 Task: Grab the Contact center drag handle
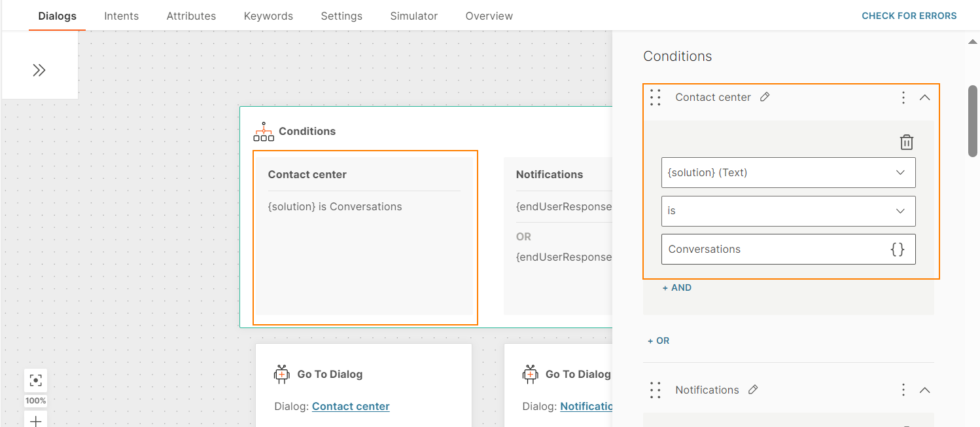click(x=656, y=98)
